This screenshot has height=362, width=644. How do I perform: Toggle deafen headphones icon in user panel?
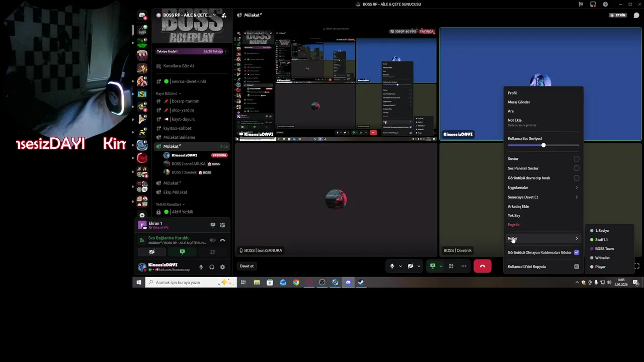point(212,267)
